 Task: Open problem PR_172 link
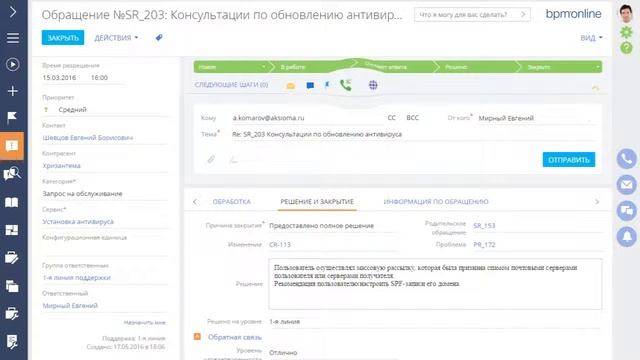pos(484,245)
